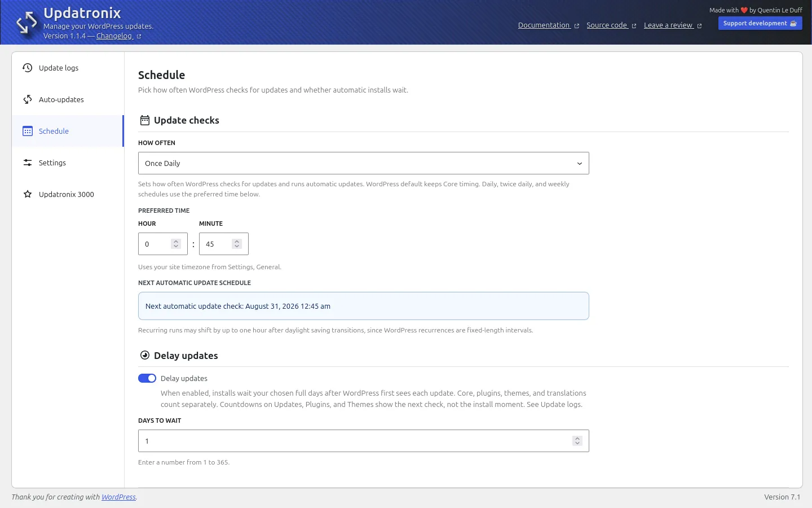Click external-link icon next to Leave a review
Viewport: 812px width, 508px height.
[x=699, y=26]
